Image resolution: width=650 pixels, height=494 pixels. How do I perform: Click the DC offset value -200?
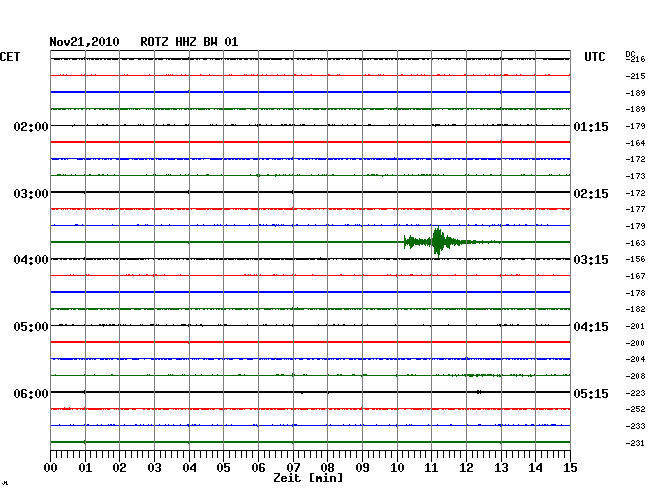(x=635, y=343)
